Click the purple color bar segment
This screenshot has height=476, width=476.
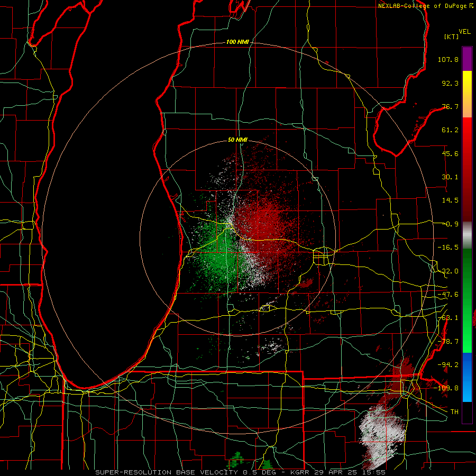(467, 59)
